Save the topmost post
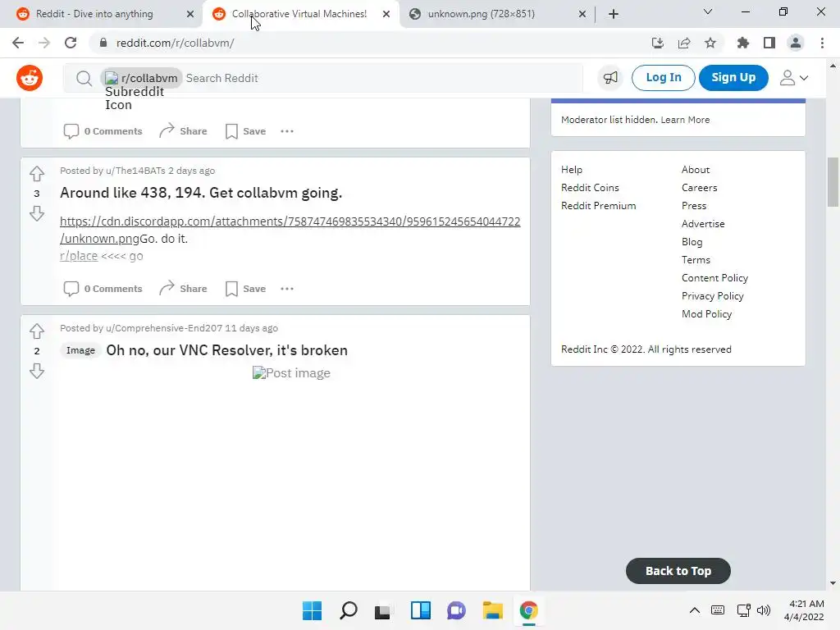The width and height of the screenshot is (840, 630). coord(245,131)
